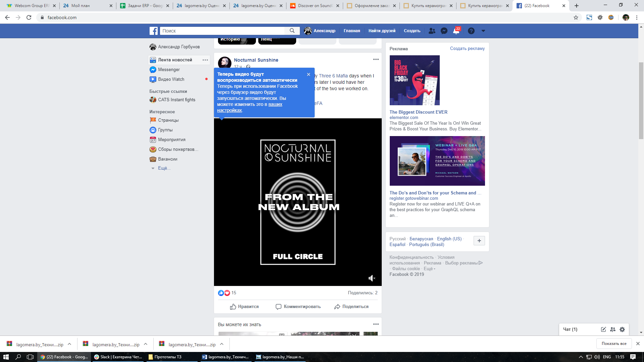This screenshot has height=362, width=644.
Task: Close the autoplay video tooltip
Action: (309, 74)
